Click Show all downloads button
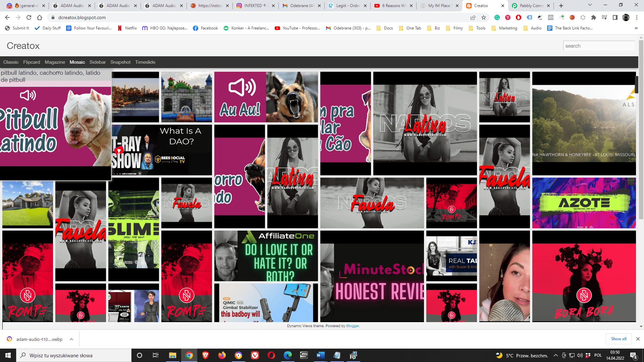 [x=619, y=339]
